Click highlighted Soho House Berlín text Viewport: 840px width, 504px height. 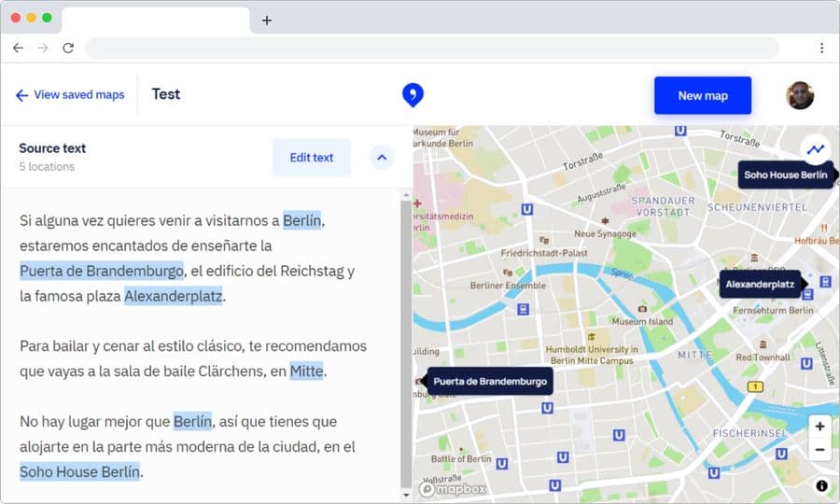tap(80, 472)
